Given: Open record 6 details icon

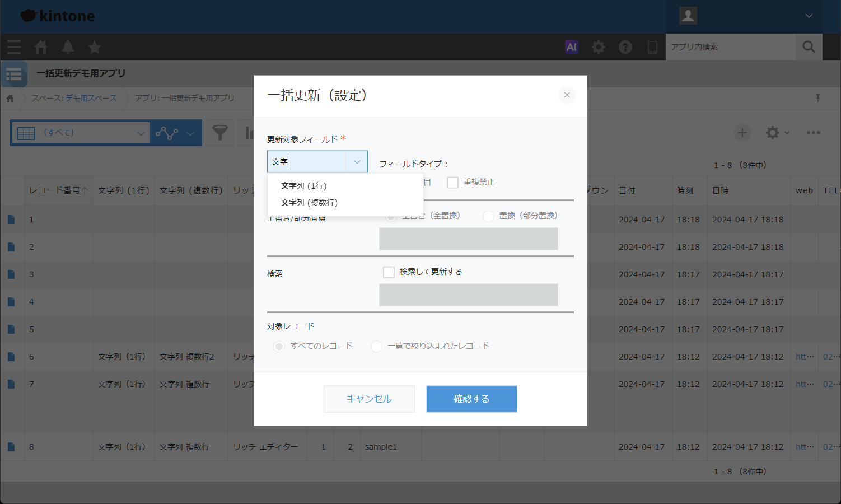Looking at the screenshot, I should point(11,357).
